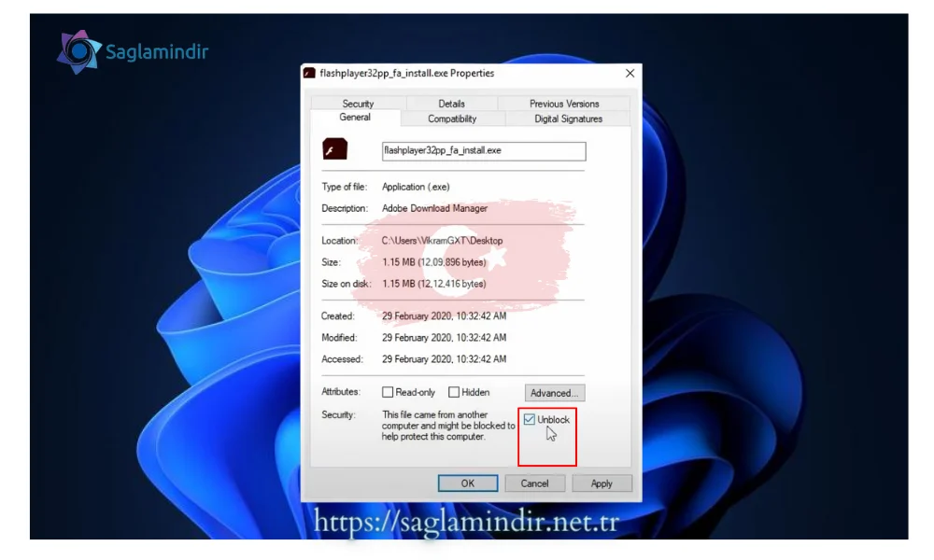Open the Previous Versions tab
The image size is (934, 560).
[564, 103]
